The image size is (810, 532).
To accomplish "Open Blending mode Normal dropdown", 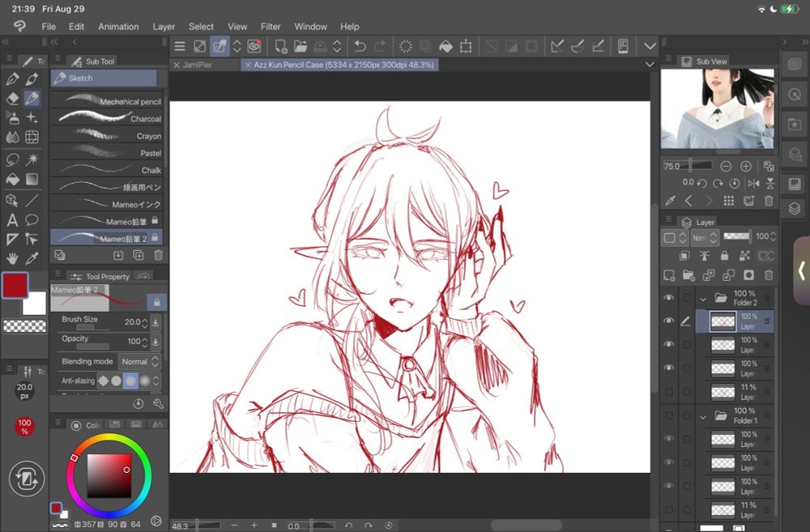I will pyautogui.click(x=139, y=362).
